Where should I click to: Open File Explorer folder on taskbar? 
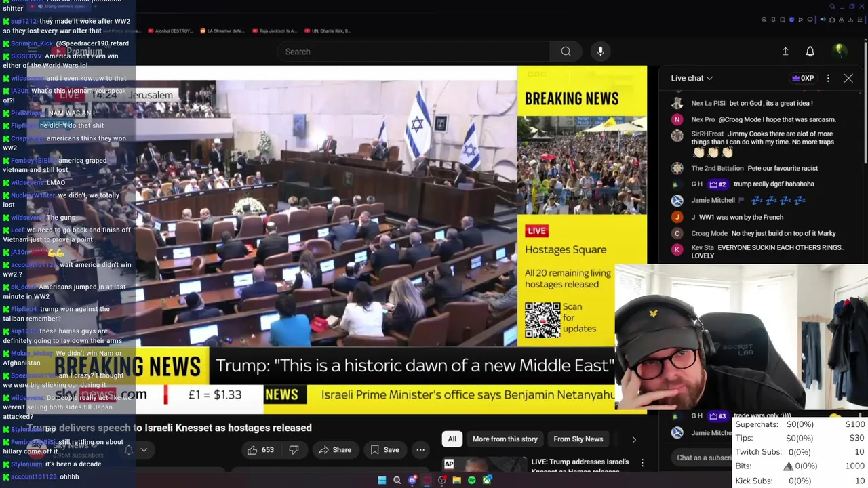(x=457, y=480)
